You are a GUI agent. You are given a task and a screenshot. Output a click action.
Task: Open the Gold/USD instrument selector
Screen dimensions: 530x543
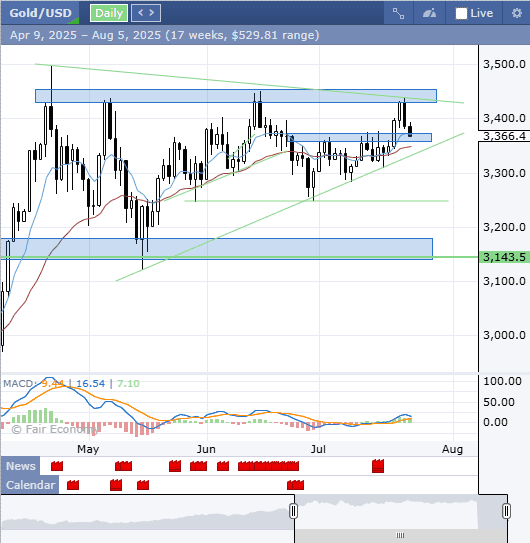[x=40, y=13]
